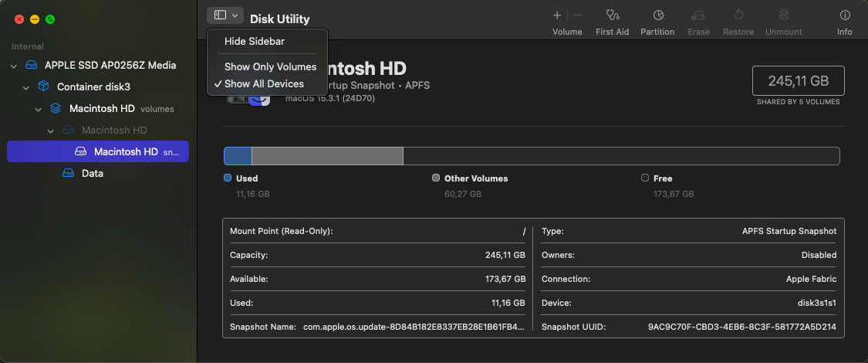
Task: Click the Internal sidebar section header
Action: tap(28, 46)
